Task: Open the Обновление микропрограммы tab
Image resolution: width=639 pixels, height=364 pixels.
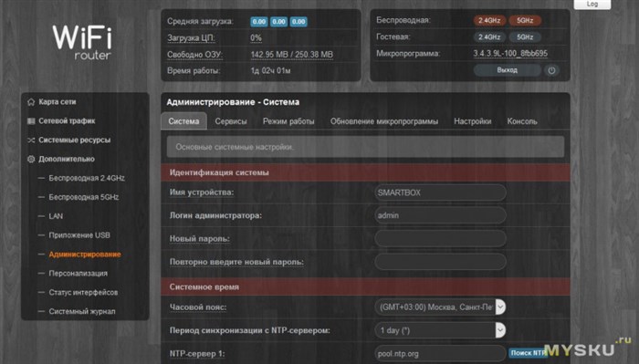Action: [x=384, y=121]
